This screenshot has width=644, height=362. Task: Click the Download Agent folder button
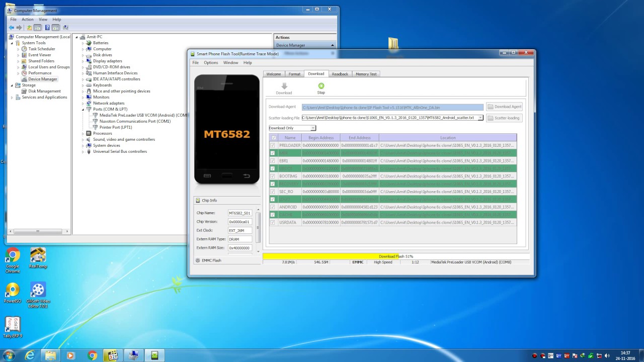click(x=504, y=107)
